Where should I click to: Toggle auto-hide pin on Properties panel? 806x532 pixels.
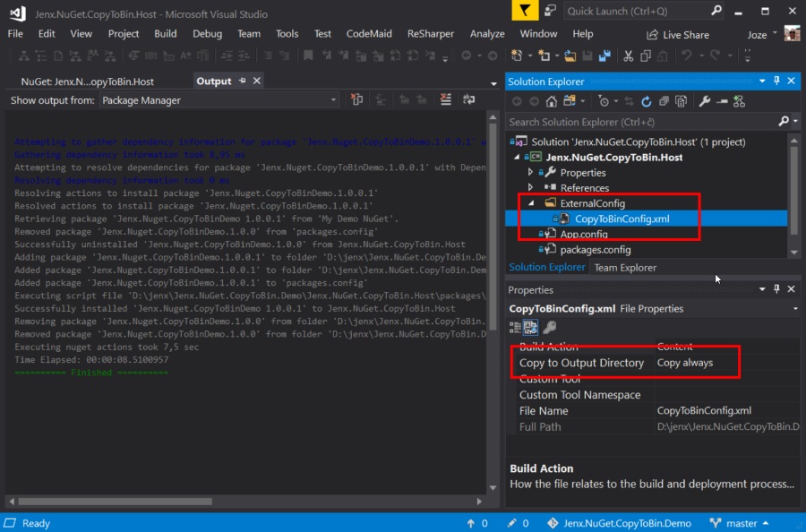(x=776, y=289)
